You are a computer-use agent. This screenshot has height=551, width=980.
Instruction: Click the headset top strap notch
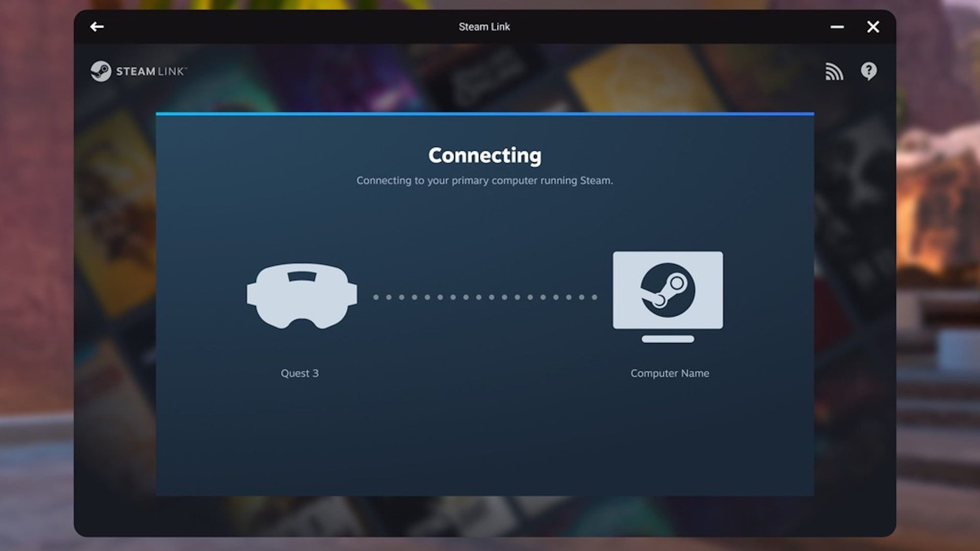(302, 277)
